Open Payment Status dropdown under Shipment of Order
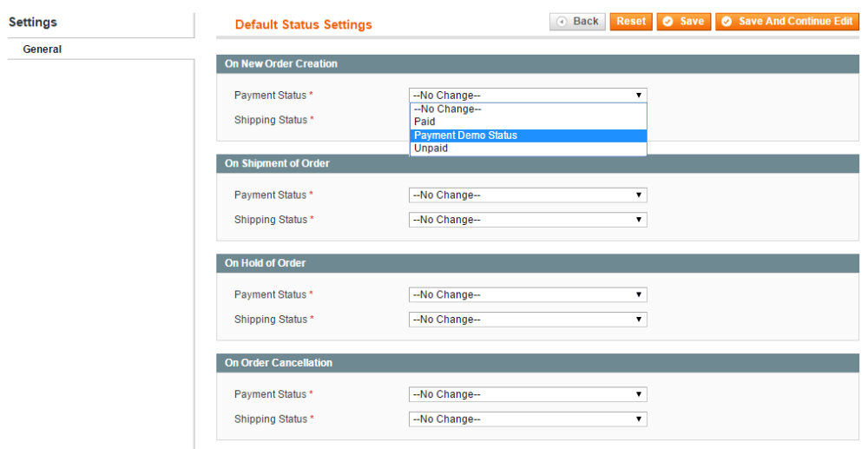 coord(528,195)
